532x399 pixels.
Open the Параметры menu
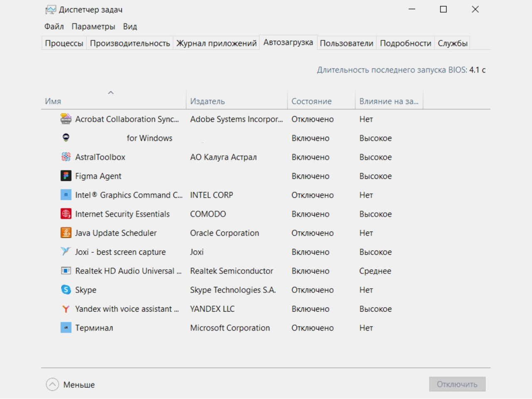pos(94,27)
